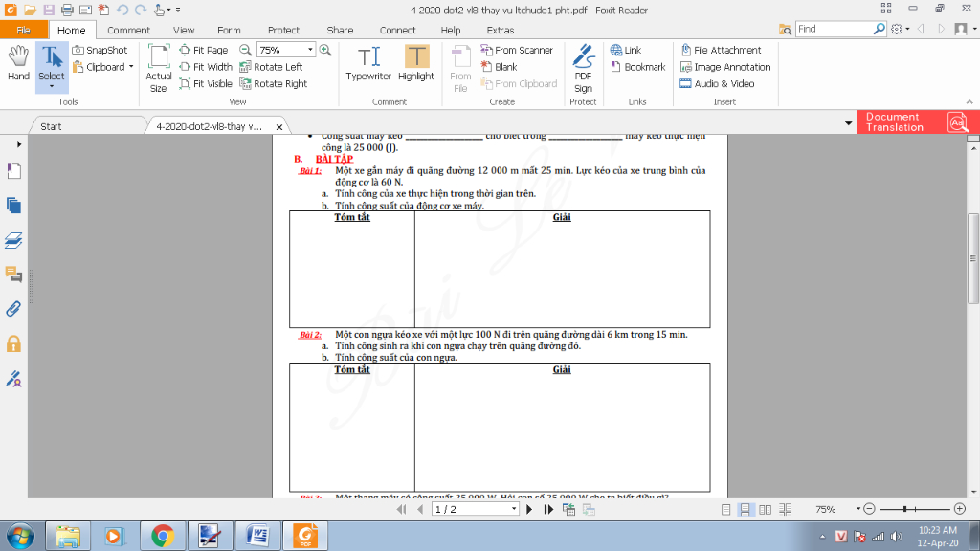Go to the last page

[548, 509]
